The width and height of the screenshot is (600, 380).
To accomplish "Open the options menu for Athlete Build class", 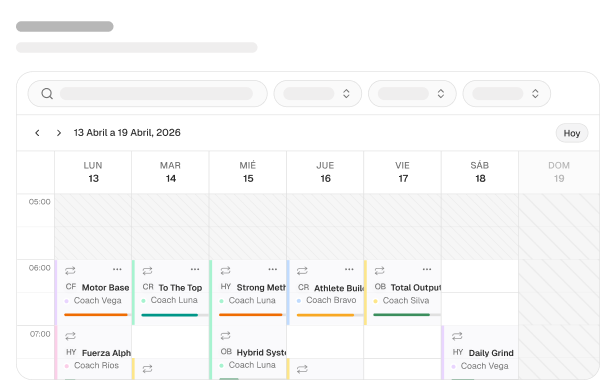I will pos(349,269).
